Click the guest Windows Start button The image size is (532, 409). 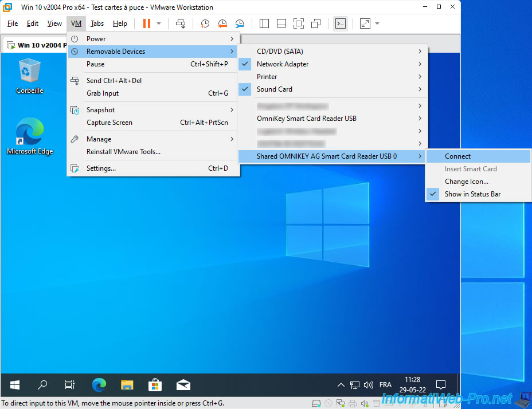tap(14, 385)
